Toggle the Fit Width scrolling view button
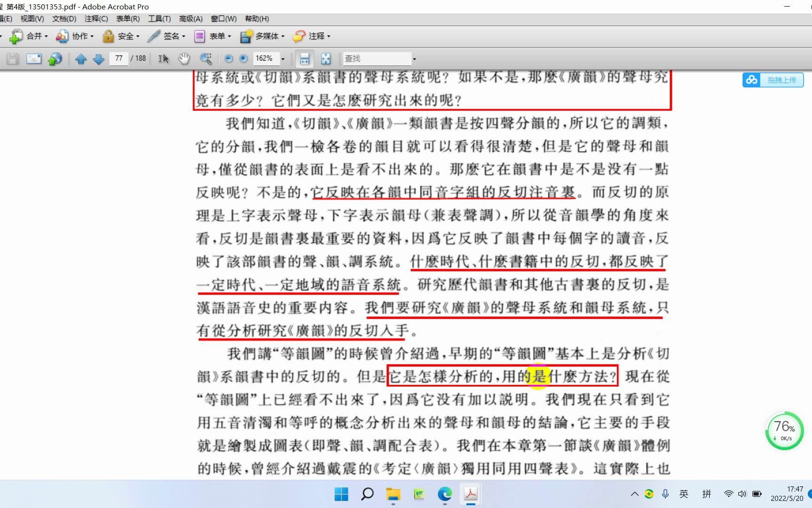This screenshot has width=812, height=508. click(x=304, y=59)
